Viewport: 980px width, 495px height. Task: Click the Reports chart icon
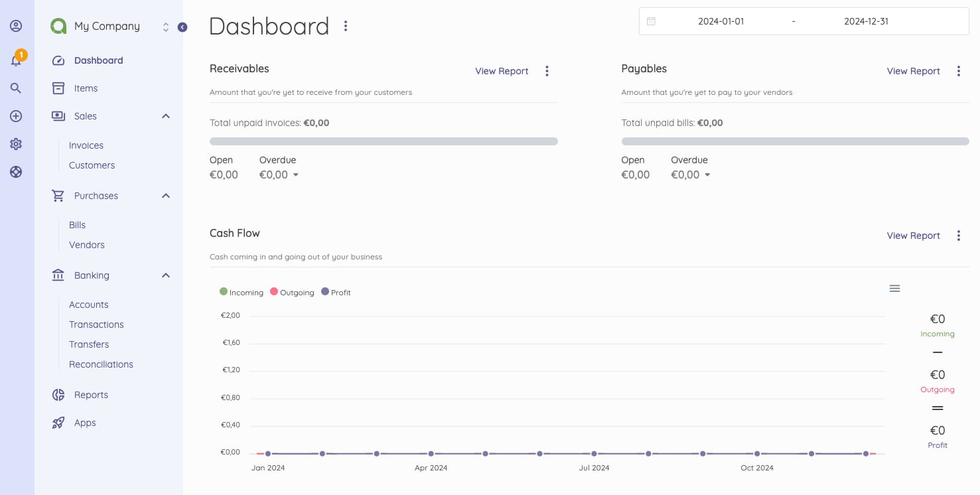tap(58, 395)
